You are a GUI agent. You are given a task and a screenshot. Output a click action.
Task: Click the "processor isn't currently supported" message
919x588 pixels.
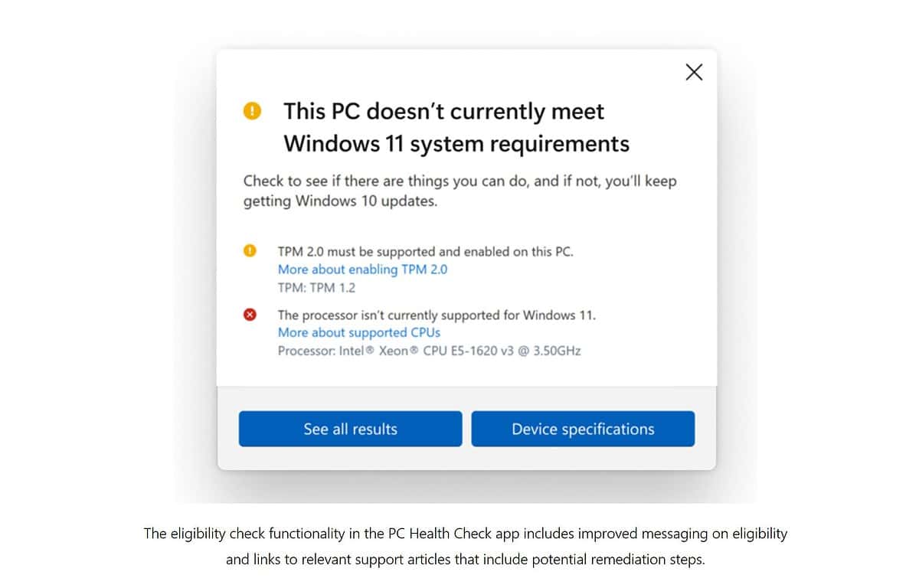[x=436, y=315]
